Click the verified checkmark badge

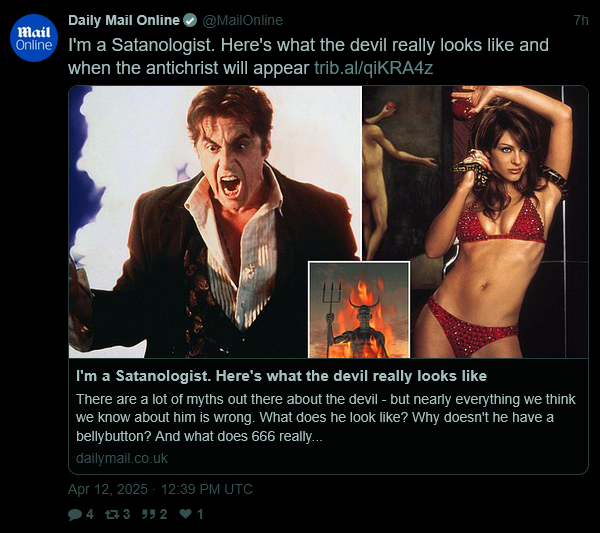(190, 20)
